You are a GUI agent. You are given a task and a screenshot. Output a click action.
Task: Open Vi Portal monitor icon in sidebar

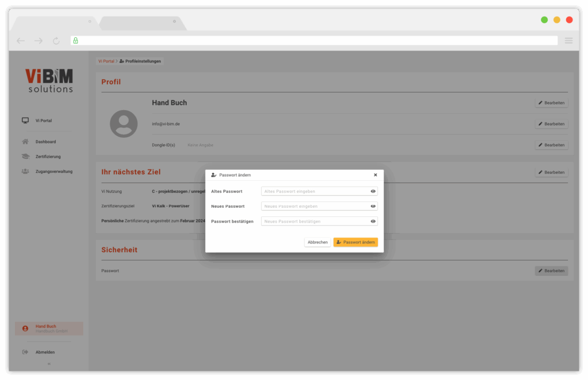(25, 121)
